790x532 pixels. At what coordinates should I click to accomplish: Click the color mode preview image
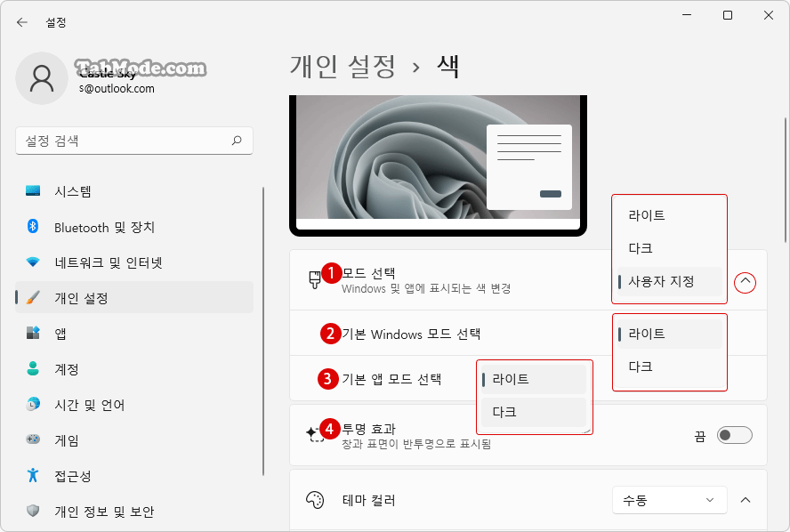click(438, 165)
